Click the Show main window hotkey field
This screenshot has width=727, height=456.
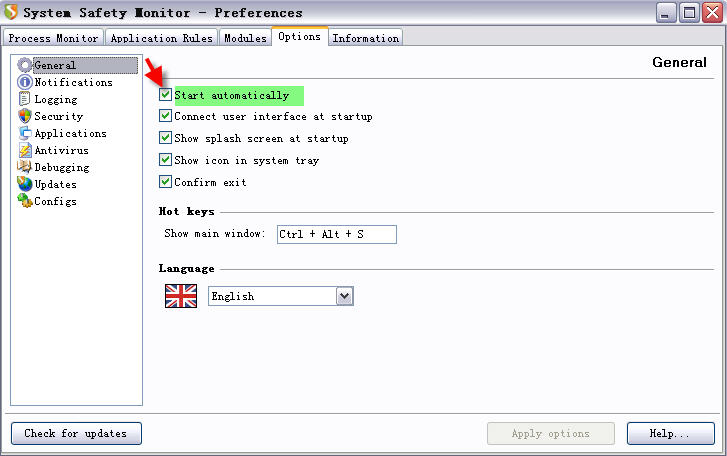point(337,234)
